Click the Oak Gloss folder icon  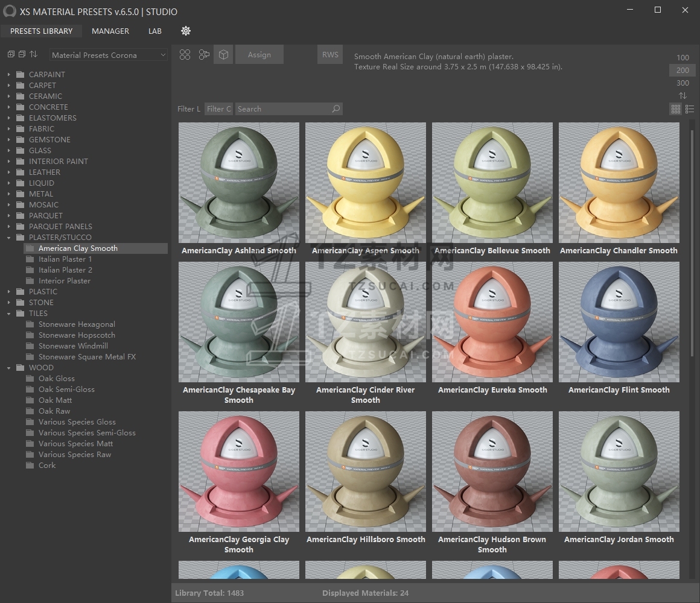tap(30, 378)
